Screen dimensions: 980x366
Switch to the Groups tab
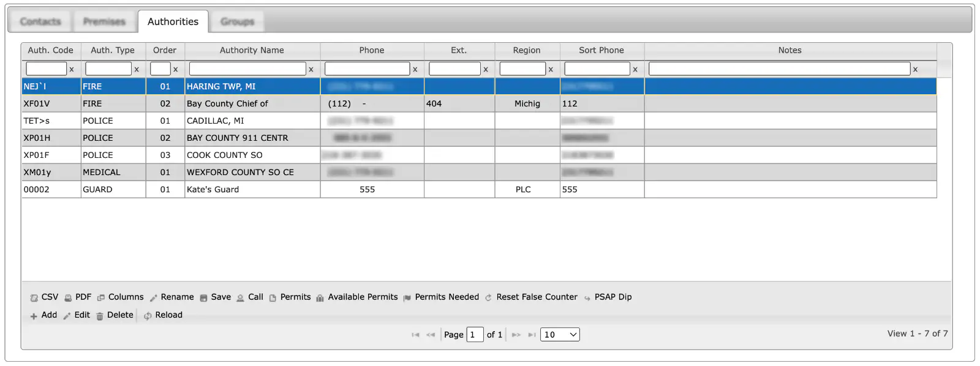[x=237, y=21]
